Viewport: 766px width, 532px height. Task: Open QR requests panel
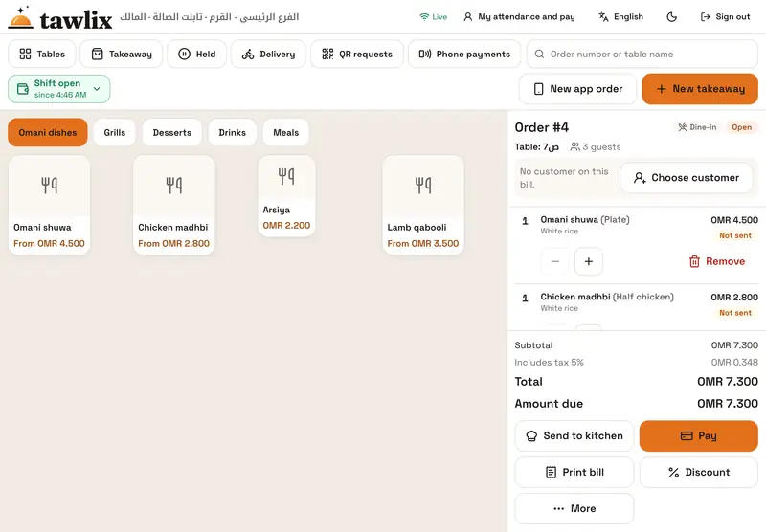[x=357, y=55]
